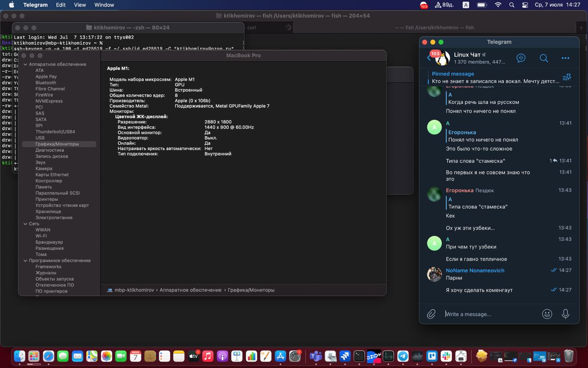Open the three-dots more menu in Telegram
The width and height of the screenshot is (588, 368).
tap(565, 58)
